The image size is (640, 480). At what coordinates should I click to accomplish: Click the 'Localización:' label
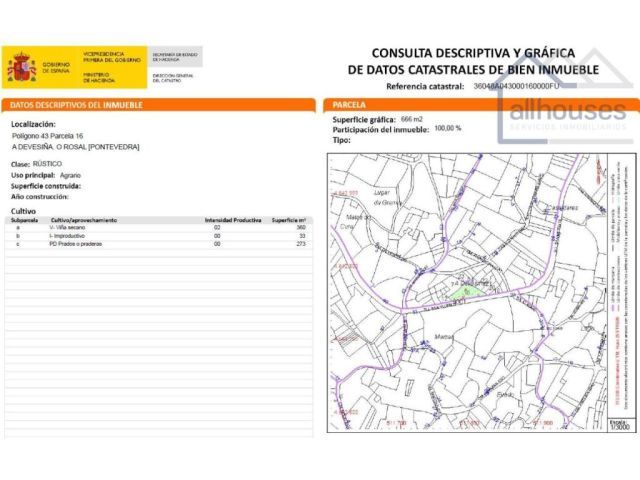tap(33, 124)
